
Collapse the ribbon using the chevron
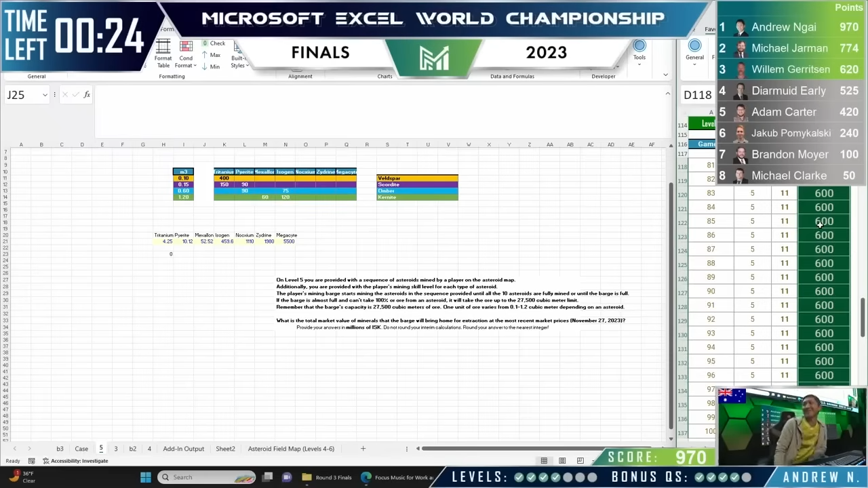click(665, 75)
